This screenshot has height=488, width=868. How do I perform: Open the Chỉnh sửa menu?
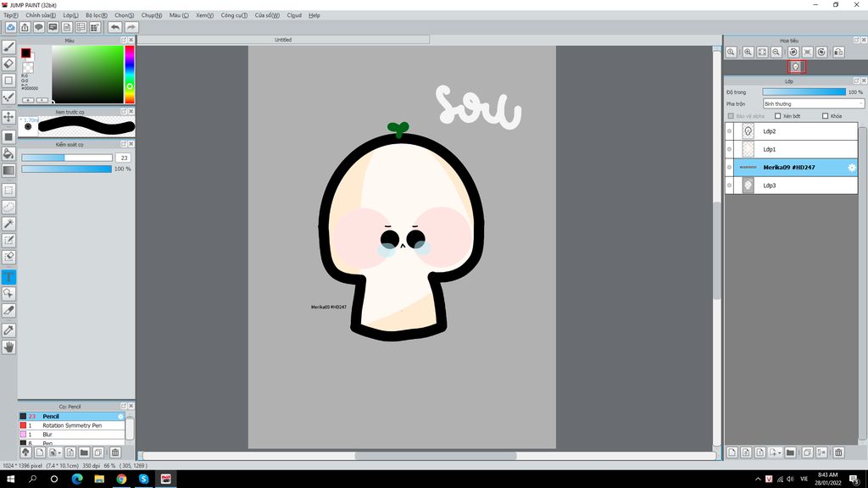click(41, 15)
